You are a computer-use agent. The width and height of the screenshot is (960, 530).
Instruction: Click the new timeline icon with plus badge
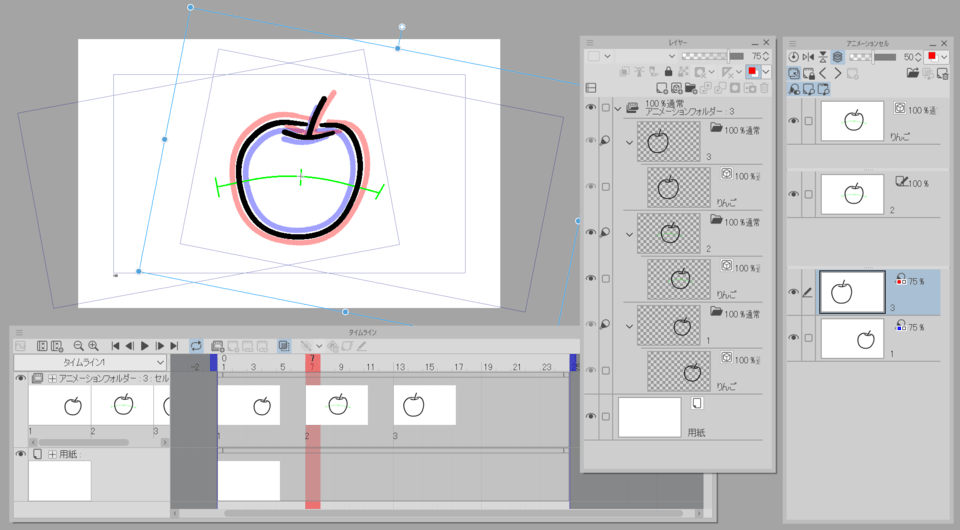pos(57,346)
